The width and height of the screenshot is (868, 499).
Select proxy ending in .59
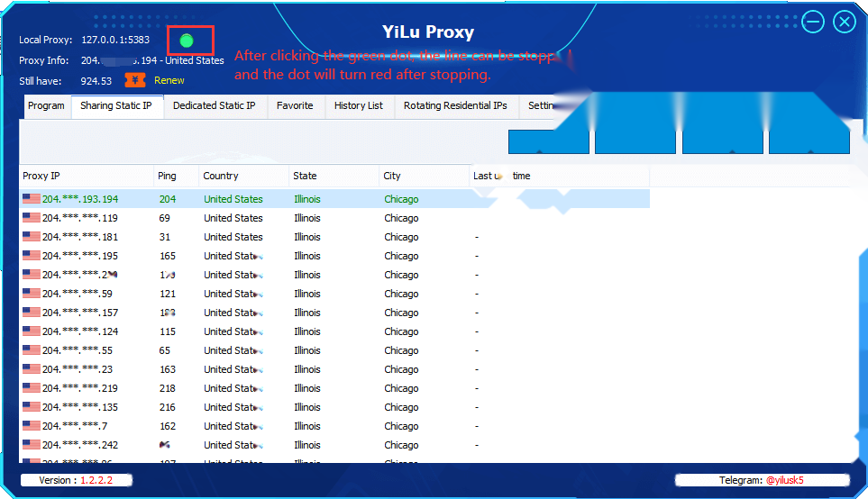click(334, 294)
